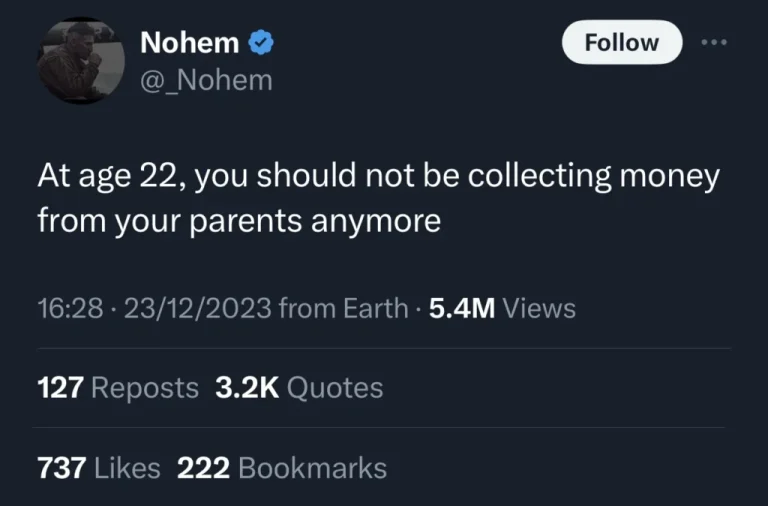The width and height of the screenshot is (768, 506).
Task: Show the Quotes list
Action: click(x=334, y=388)
